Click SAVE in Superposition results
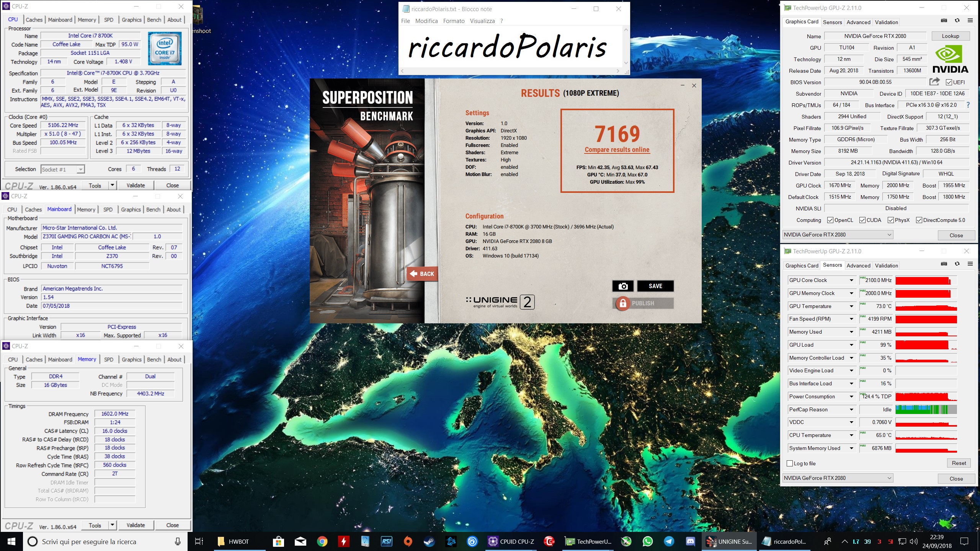 pyautogui.click(x=655, y=286)
